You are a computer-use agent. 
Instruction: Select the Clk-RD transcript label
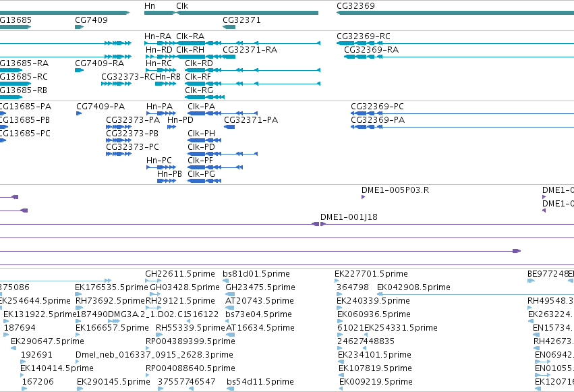tap(199, 63)
